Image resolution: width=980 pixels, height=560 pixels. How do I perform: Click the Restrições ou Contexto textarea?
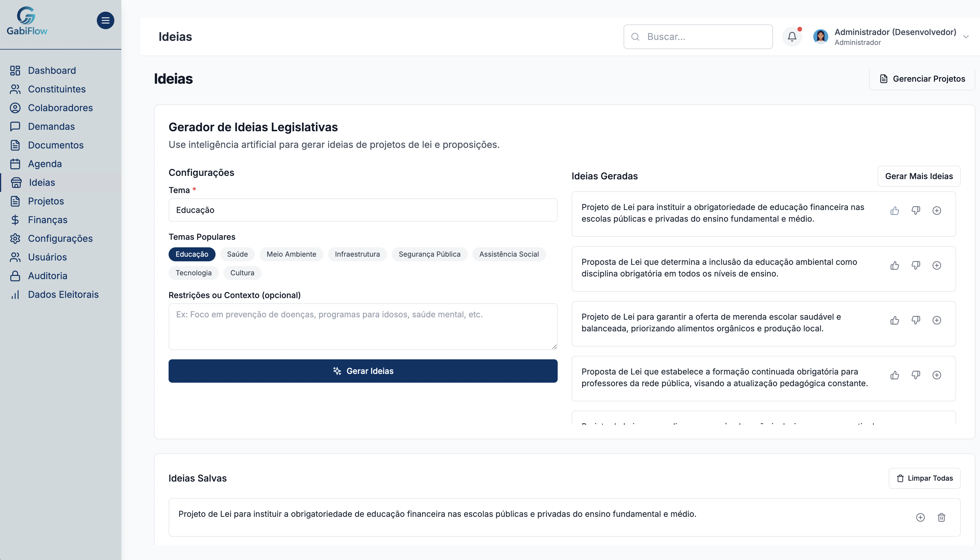point(363,326)
